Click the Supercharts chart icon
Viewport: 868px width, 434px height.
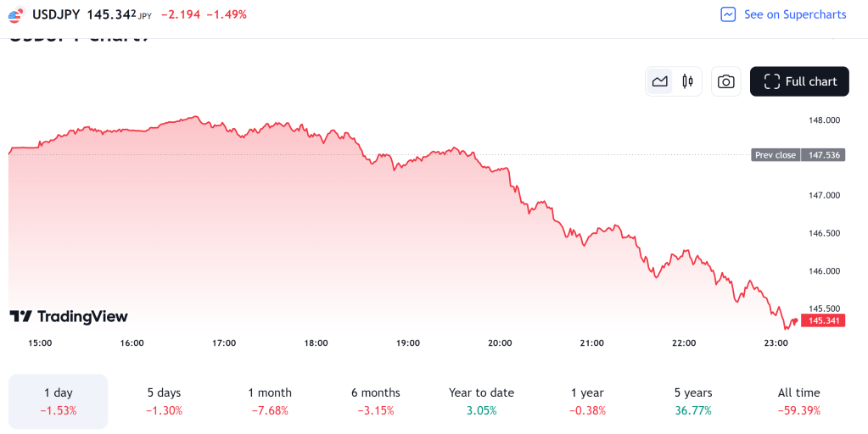click(728, 14)
